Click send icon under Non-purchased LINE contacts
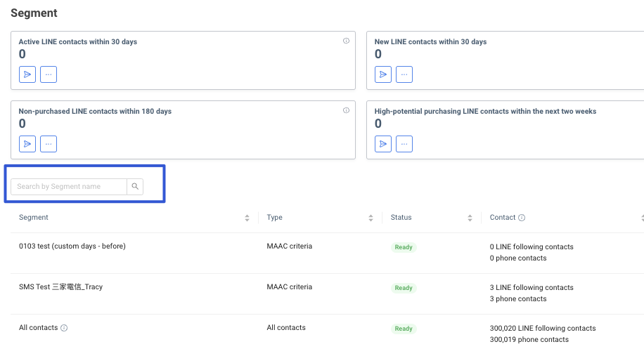644x356 pixels. pyautogui.click(x=27, y=144)
